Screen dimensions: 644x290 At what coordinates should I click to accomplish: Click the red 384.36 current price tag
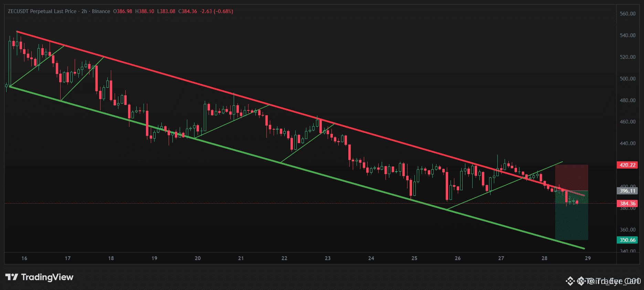click(x=627, y=204)
